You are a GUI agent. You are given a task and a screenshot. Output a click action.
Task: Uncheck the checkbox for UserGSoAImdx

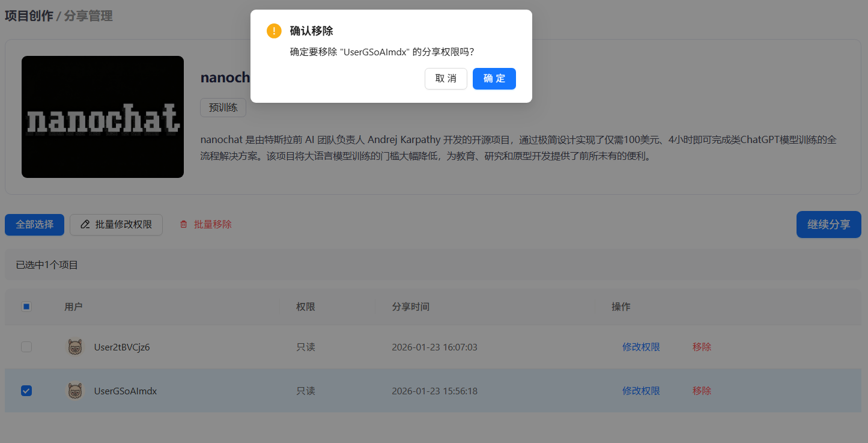click(x=26, y=391)
